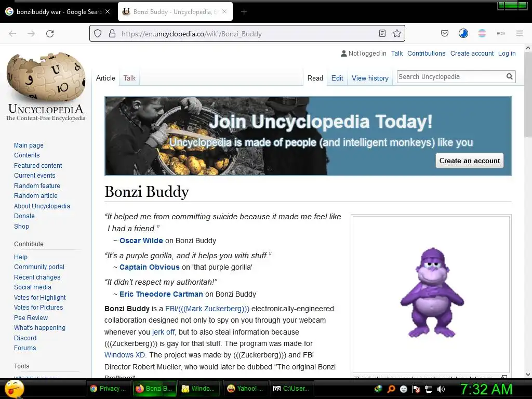
Task: Click the Donate sidebar link
Action: coord(24,216)
